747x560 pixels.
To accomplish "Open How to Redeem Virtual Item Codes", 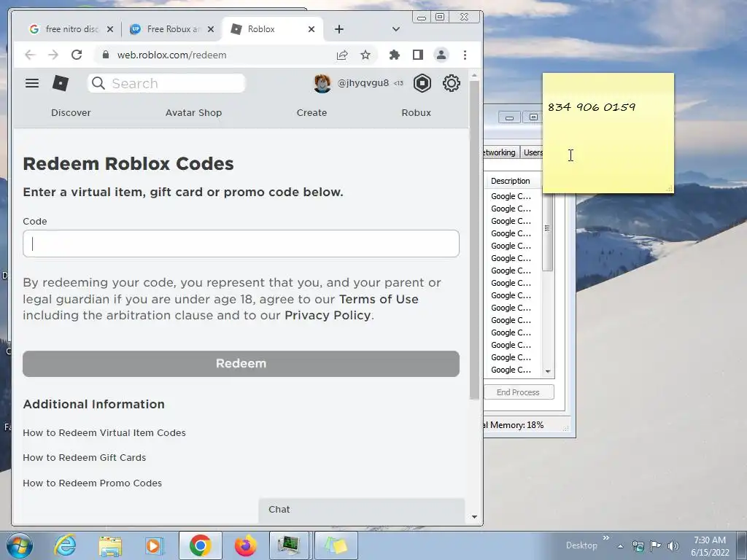I will [x=104, y=433].
